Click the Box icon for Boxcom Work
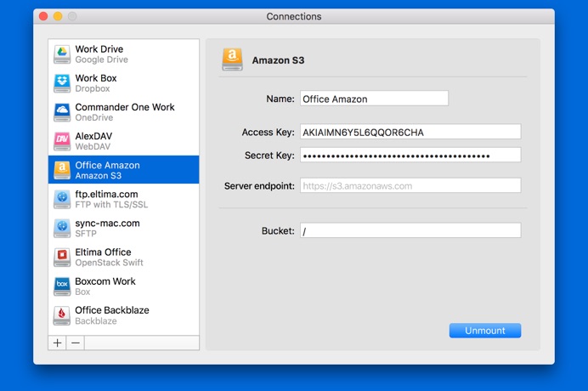This screenshot has width=588, height=391. (62, 286)
